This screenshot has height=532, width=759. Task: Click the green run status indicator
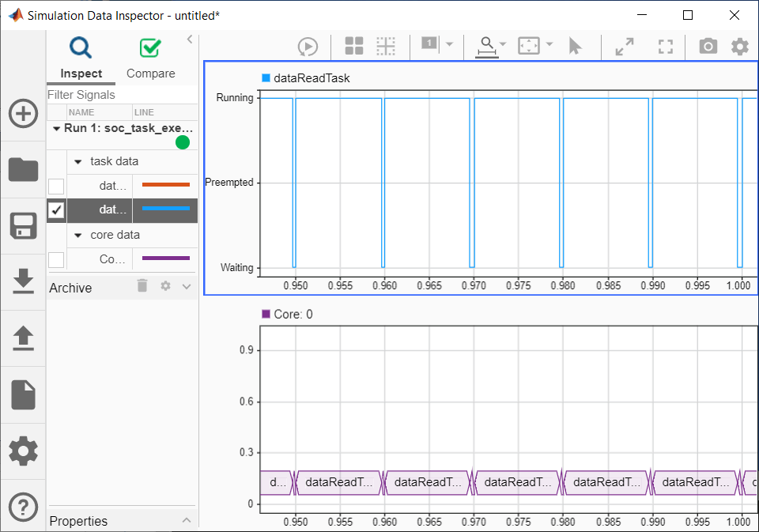coord(183,142)
